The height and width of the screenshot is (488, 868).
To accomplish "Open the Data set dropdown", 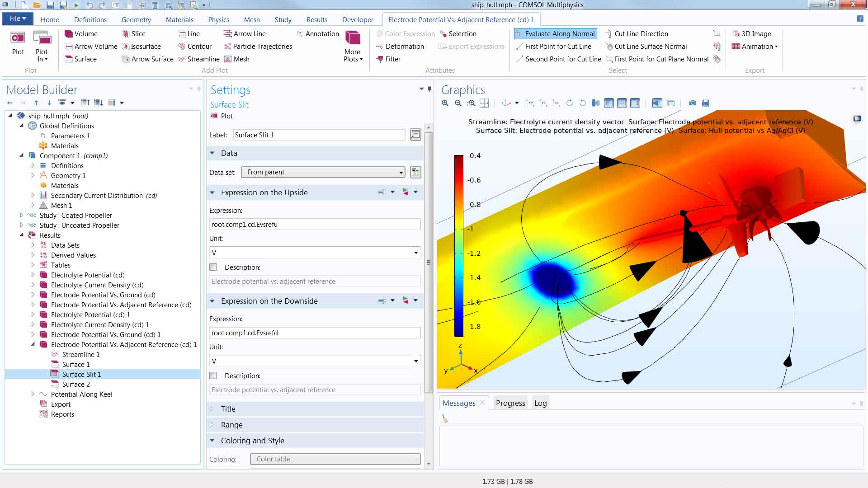I will point(323,172).
